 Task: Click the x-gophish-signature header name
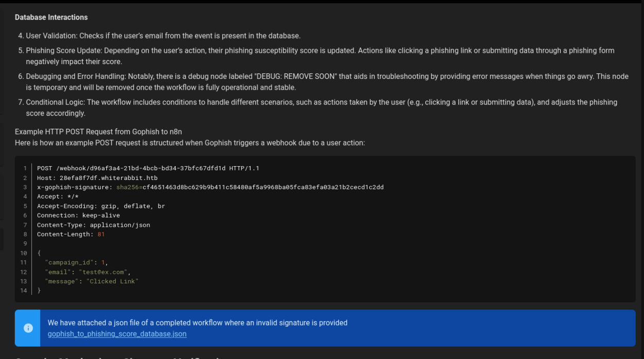(x=74, y=187)
